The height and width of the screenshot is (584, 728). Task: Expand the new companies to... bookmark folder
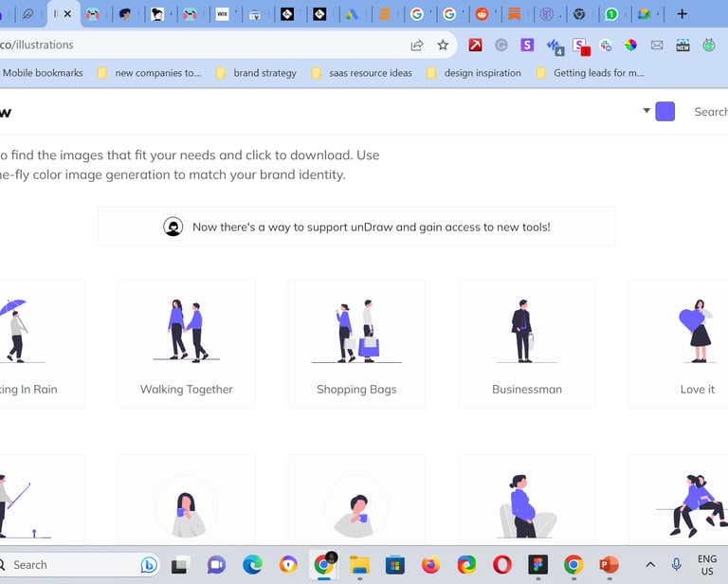point(150,73)
